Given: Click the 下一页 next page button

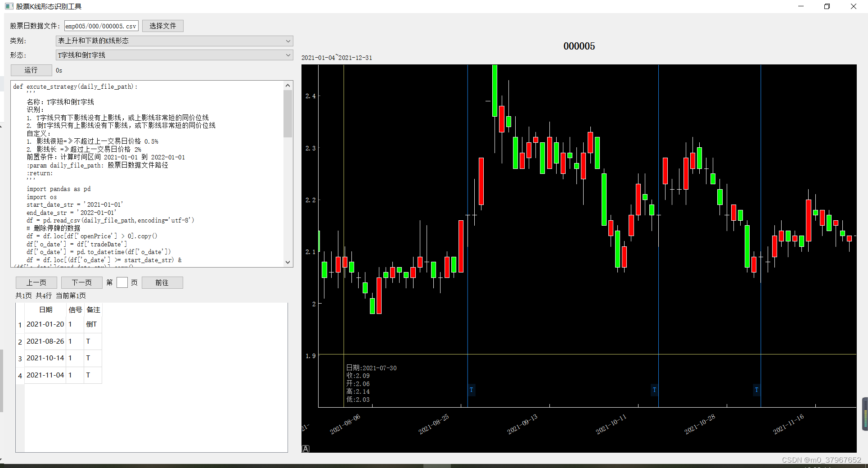Looking at the screenshot, I should tap(82, 282).
